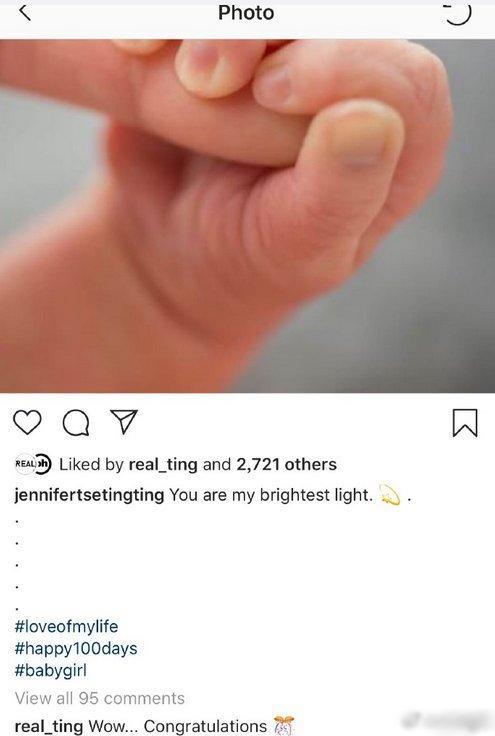495x736 pixels.
Task: Share post with paper plane icon
Action: point(124,421)
